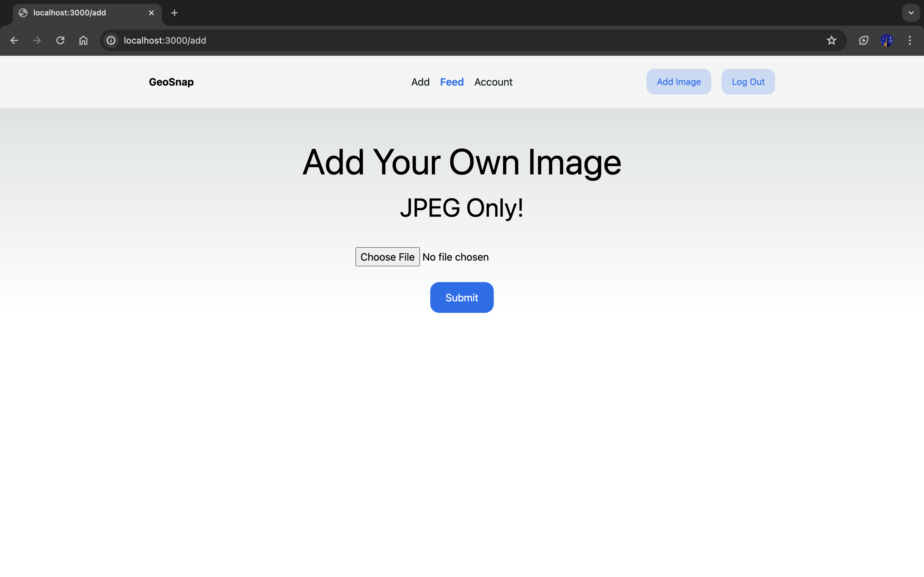924x577 pixels.
Task: Go to browser home page
Action: coord(83,40)
